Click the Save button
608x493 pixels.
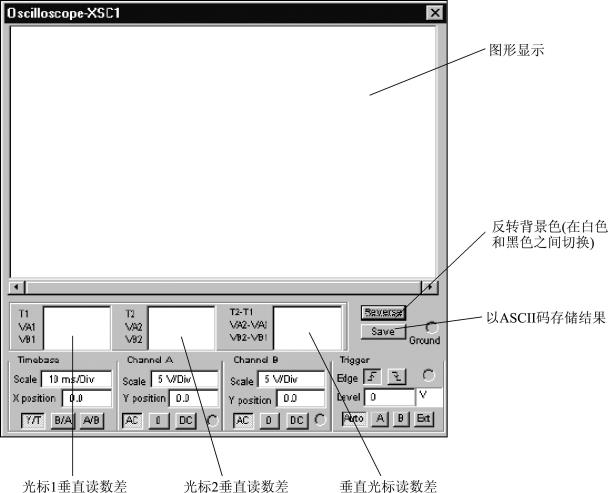[x=383, y=331]
